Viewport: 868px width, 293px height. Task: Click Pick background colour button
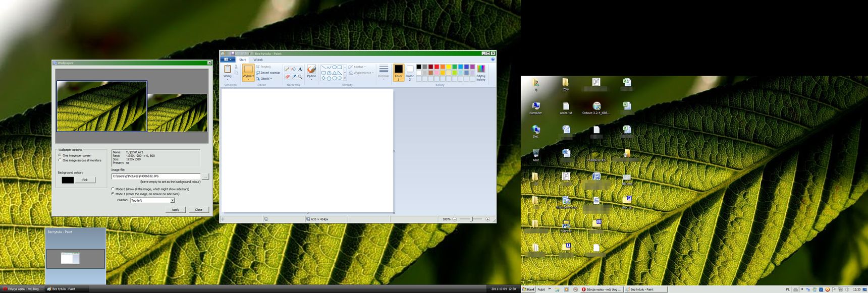click(85, 180)
